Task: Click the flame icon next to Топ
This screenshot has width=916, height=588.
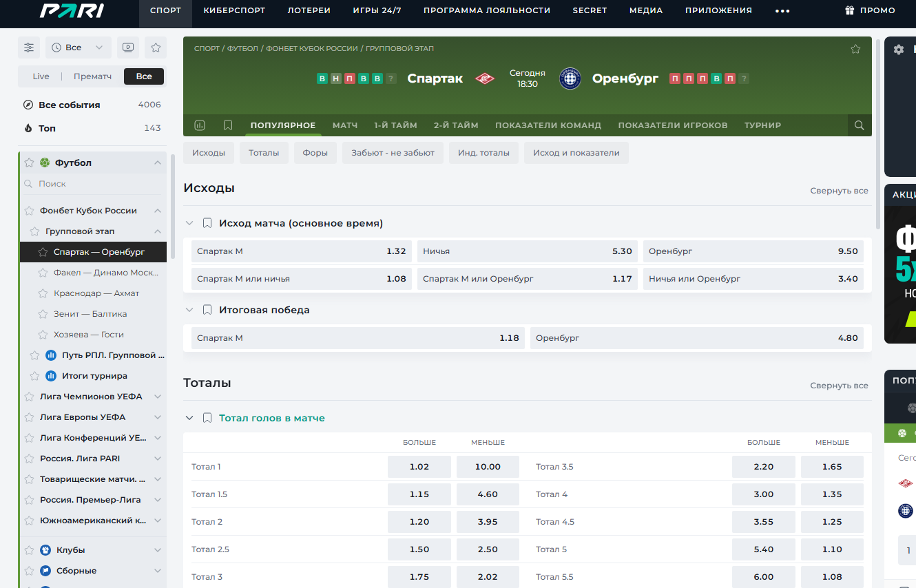Action: [28, 129]
